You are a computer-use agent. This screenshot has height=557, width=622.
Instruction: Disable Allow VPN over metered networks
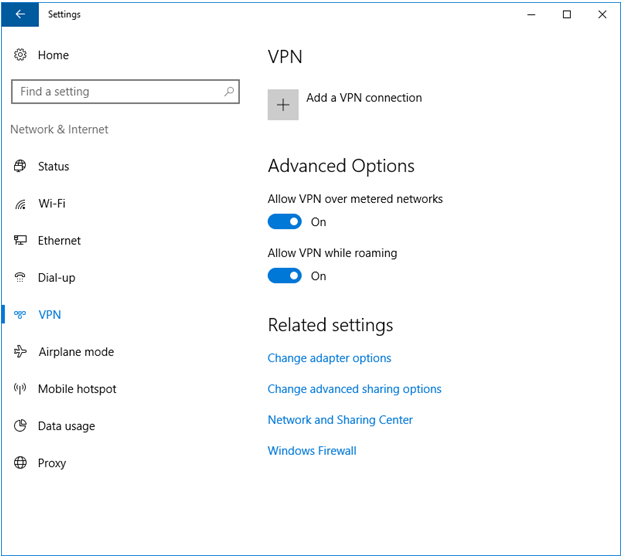coord(285,222)
